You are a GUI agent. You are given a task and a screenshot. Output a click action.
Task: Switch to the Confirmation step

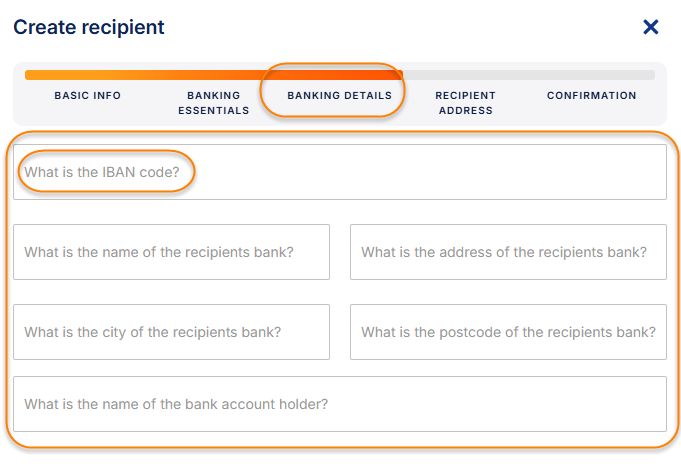[591, 96]
